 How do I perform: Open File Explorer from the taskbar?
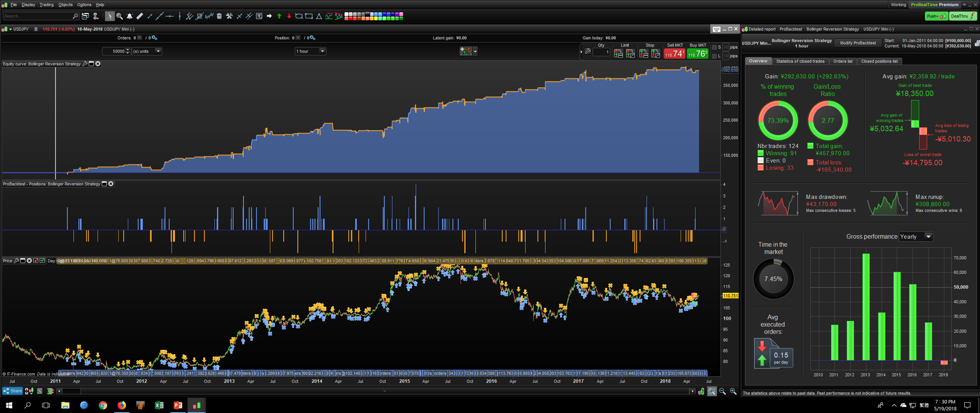(65, 405)
